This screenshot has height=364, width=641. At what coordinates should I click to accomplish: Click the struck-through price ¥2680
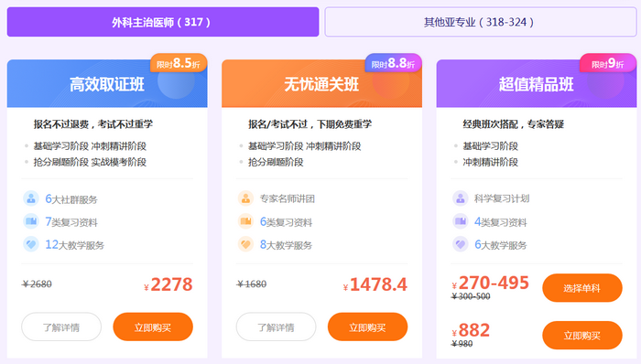tap(37, 284)
